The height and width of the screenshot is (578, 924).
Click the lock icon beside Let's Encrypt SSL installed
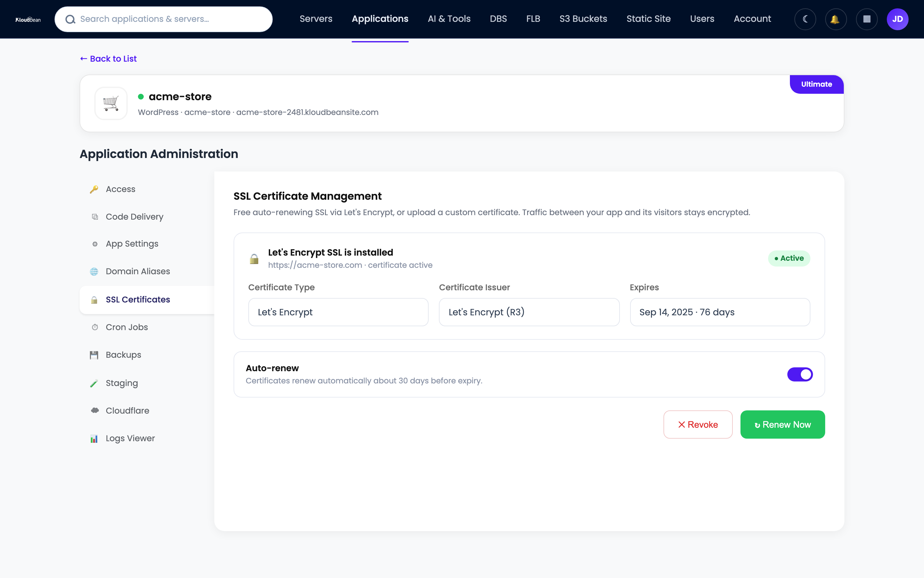click(254, 259)
